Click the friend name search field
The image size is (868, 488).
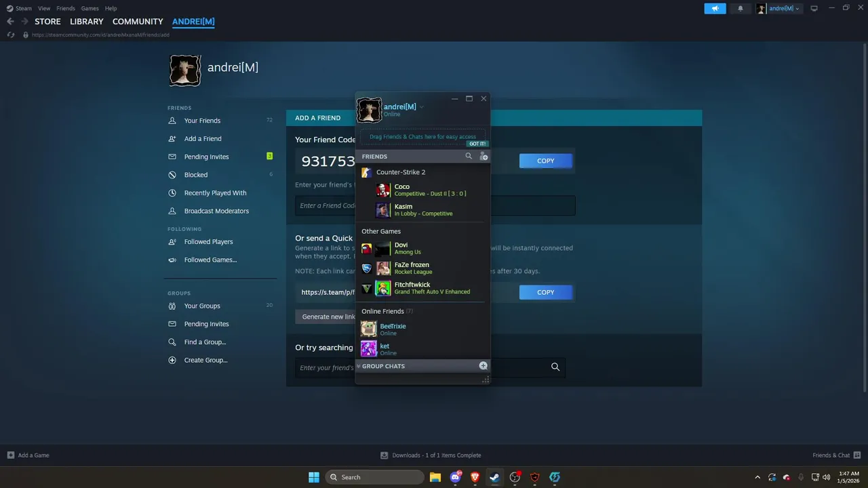[x=430, y=367]
